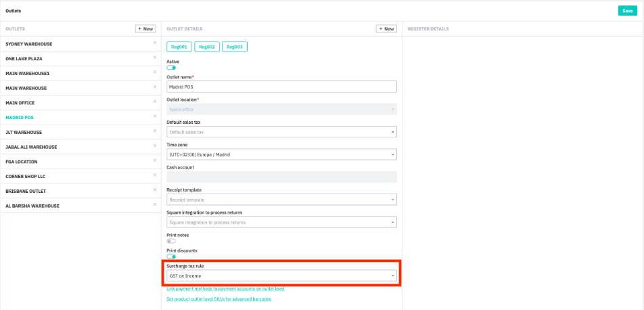This screenshot has height=310, width=644.
Task: Click the X beside FGA Location
Action: pyautogui.click(x=154, y=160)
